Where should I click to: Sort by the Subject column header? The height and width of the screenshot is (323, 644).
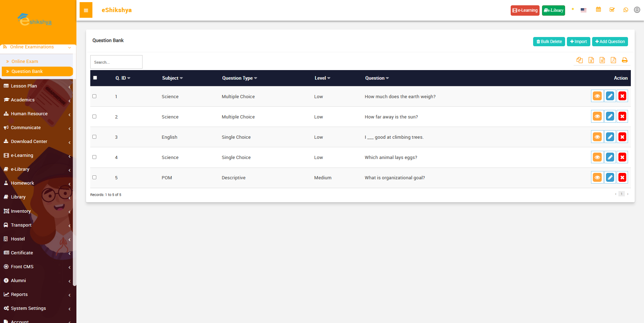pos(172,78)
